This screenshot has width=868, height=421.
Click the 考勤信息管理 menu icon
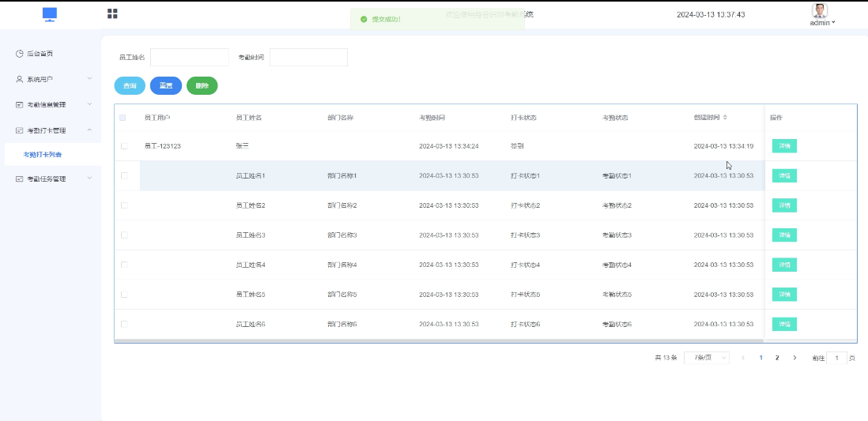(x=20, y=104)
